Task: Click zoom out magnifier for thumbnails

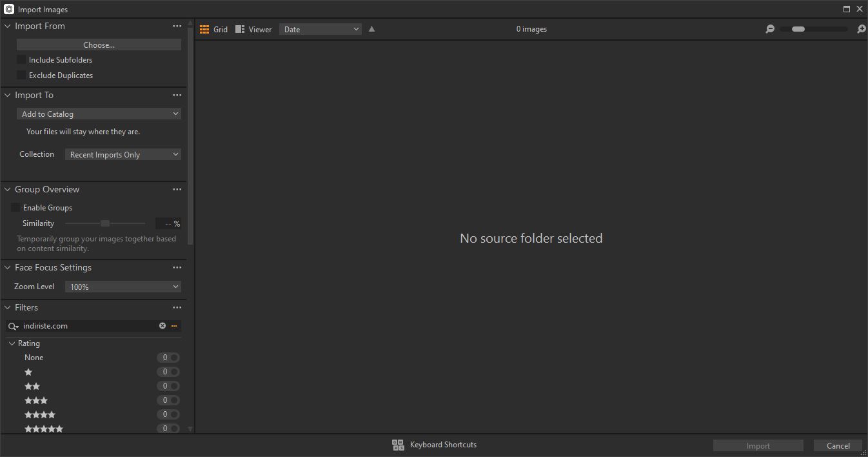Action: (x=770, y=29)
